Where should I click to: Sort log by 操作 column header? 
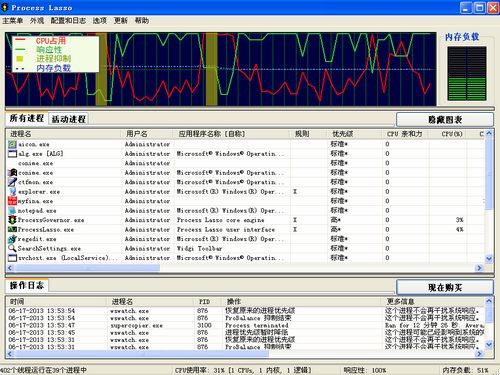click(301, 302)
